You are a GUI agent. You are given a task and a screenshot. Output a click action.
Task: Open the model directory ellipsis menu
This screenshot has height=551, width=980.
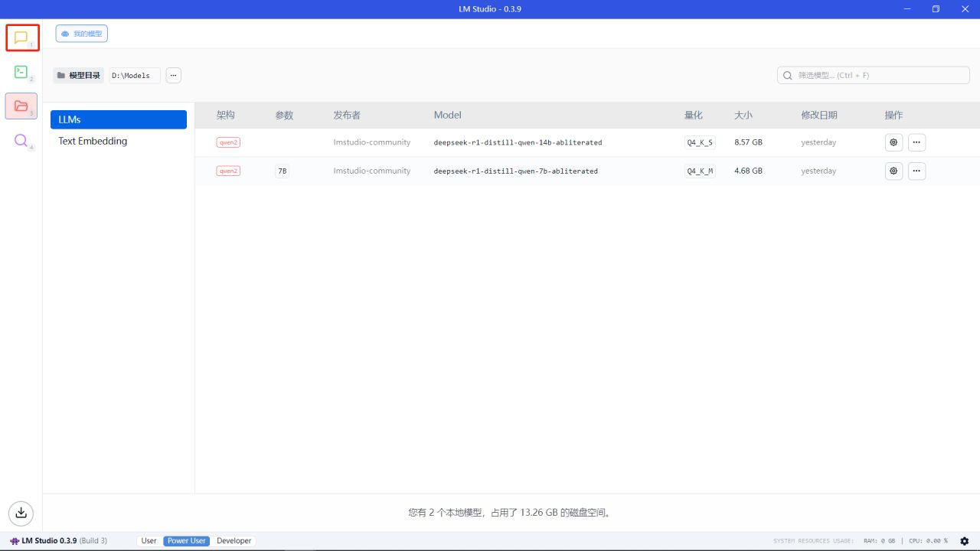pos(174,75)
